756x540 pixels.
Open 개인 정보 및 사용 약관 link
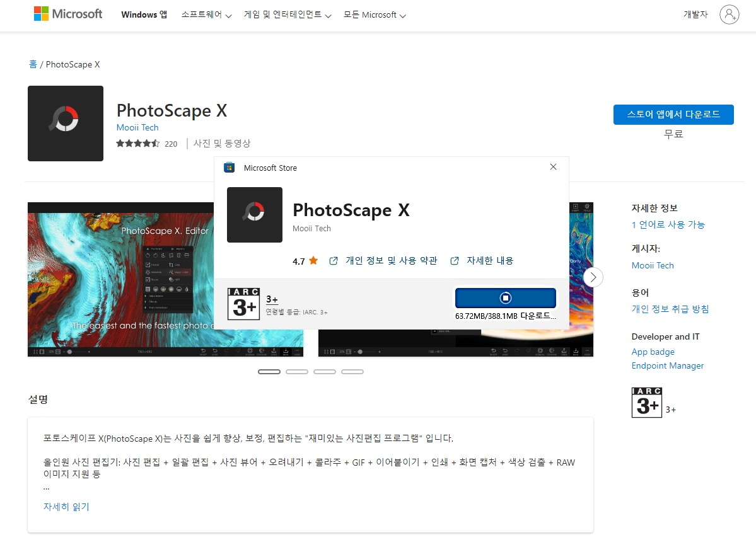391,261
